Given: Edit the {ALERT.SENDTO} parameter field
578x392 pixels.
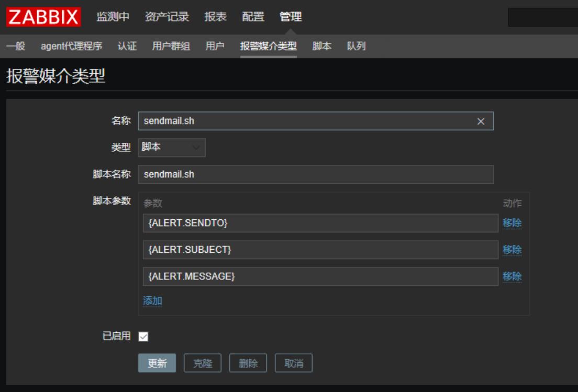Looking at the screenshot, I should click(x=321, y=223).
